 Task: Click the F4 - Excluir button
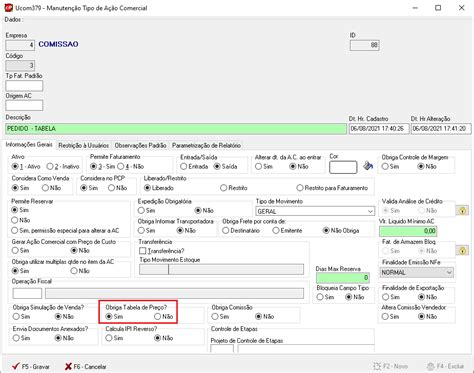445,366
